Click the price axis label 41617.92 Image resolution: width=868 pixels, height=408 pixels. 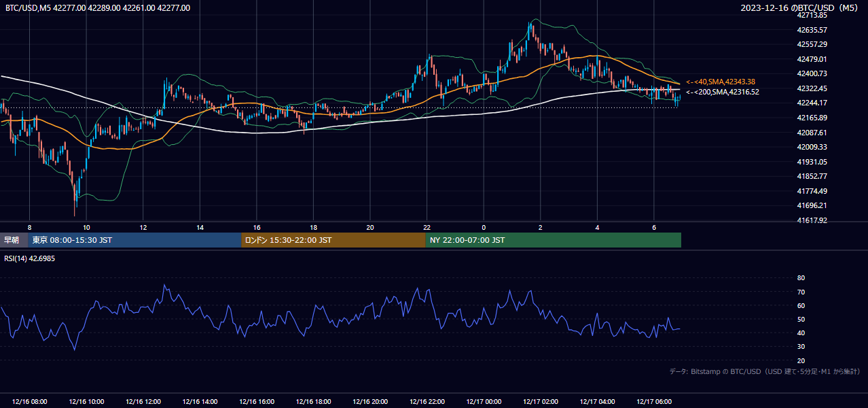click(x=812, y=220)
